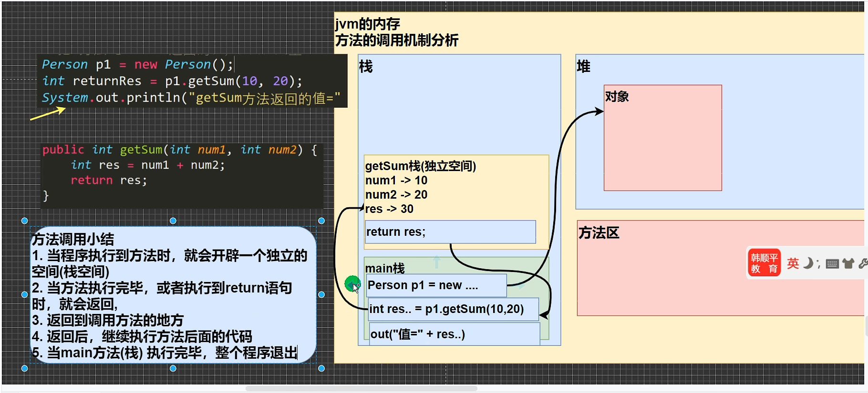Click the 'res -> 30' line
Viewport: 868px width, 393px height.
coord(389,209)
